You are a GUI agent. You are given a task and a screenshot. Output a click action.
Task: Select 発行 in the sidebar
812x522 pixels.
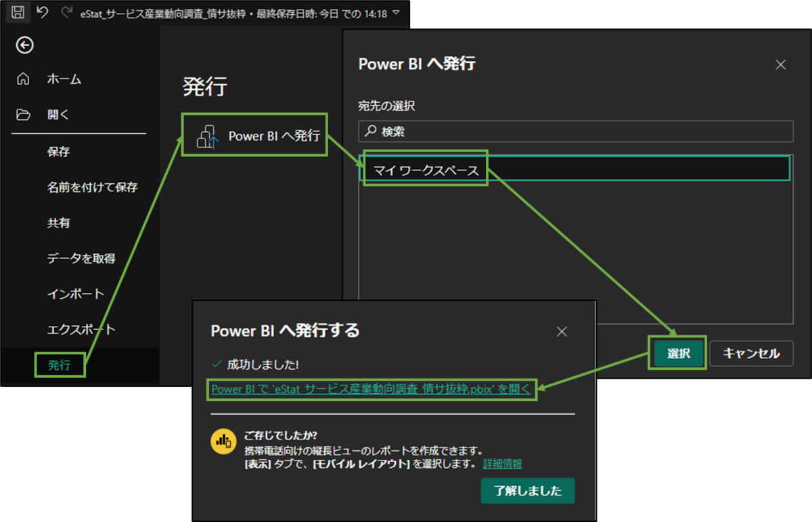click(60, 365)
